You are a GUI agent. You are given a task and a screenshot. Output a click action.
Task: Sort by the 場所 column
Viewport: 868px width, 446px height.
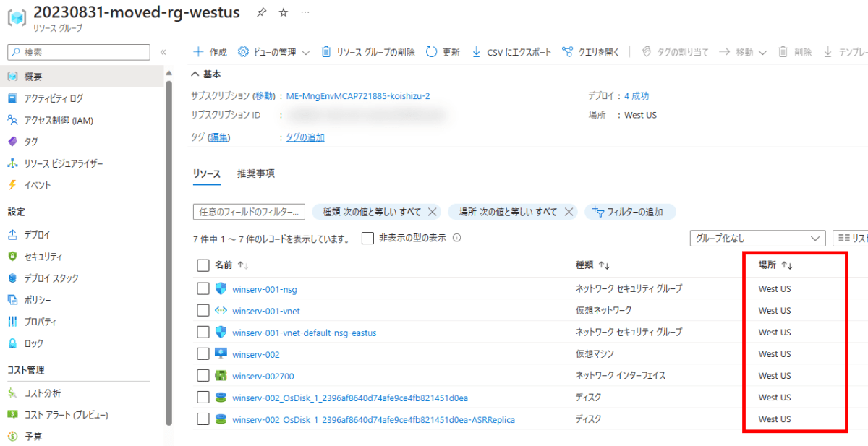tap(775, 265)
